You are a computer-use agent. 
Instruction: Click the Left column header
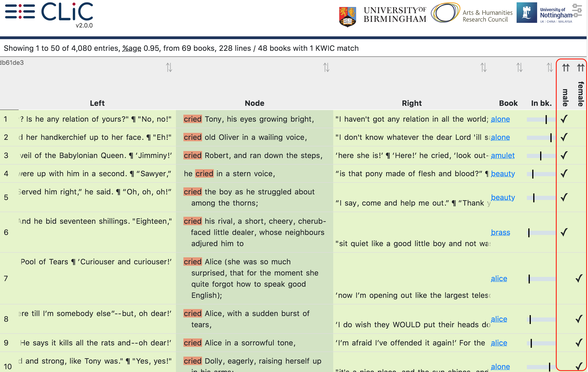pos(97,103)
